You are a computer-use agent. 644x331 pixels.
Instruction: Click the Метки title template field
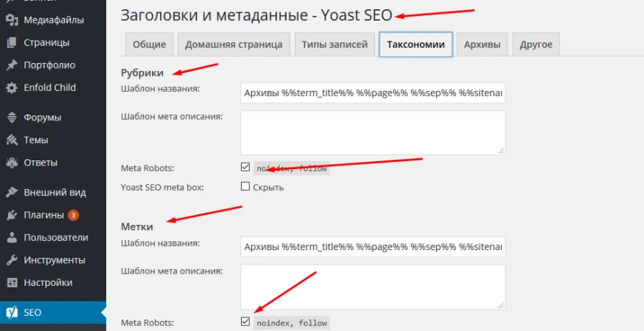(373, 247)
